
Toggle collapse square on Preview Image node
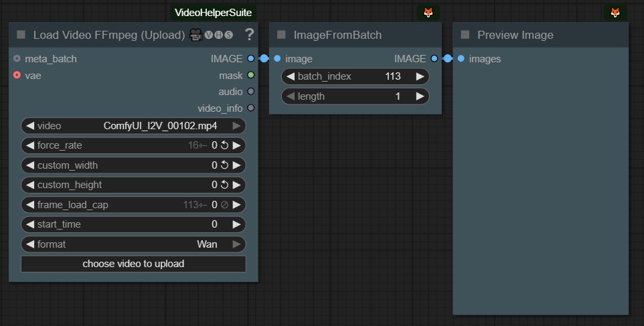coord(465,35)
